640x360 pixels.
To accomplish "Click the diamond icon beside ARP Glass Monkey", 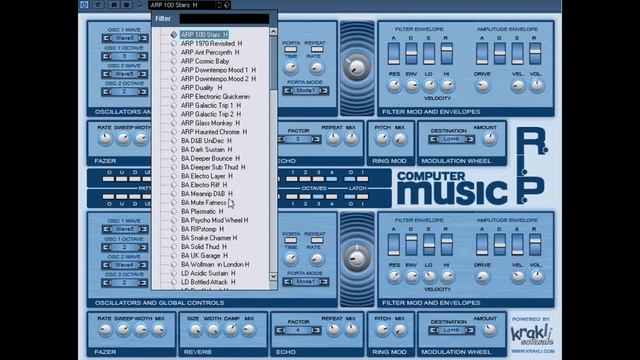I will [x=174, y=123].
